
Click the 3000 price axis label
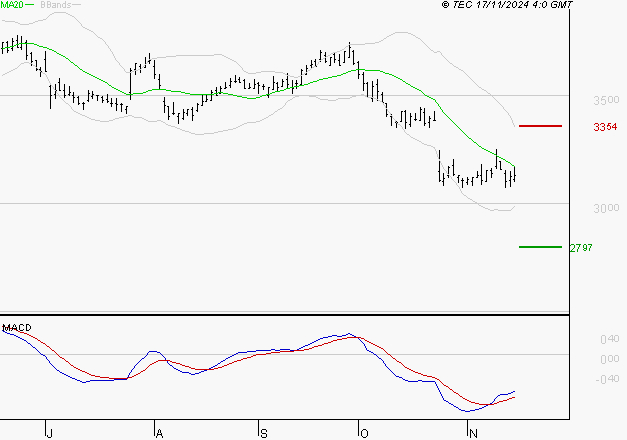[x=604, y=209]
